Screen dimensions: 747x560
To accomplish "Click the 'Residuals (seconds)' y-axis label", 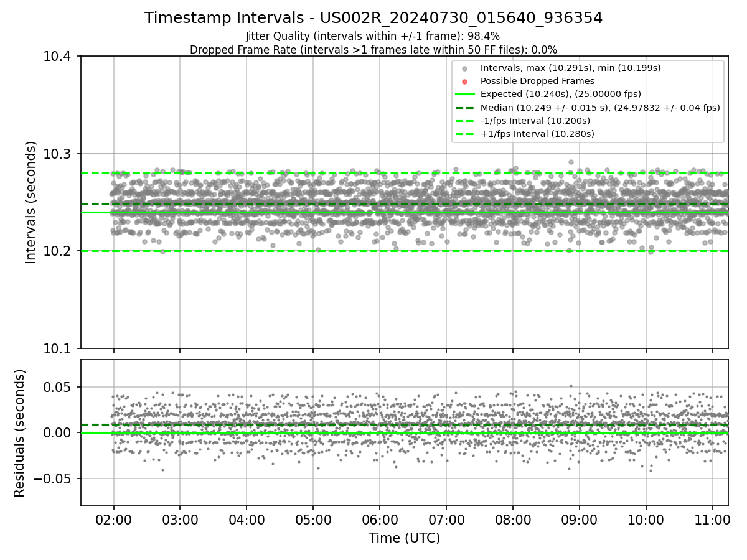I will (x=20, y=433).
